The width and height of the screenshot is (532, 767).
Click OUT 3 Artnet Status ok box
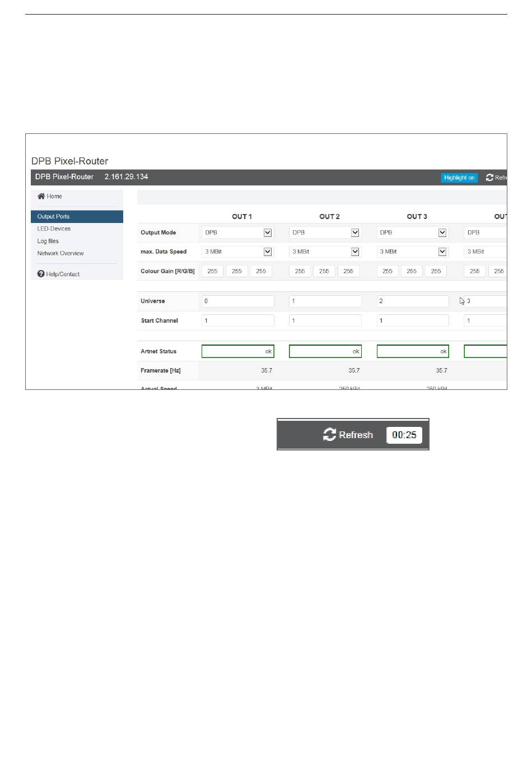tap(413, 351)
